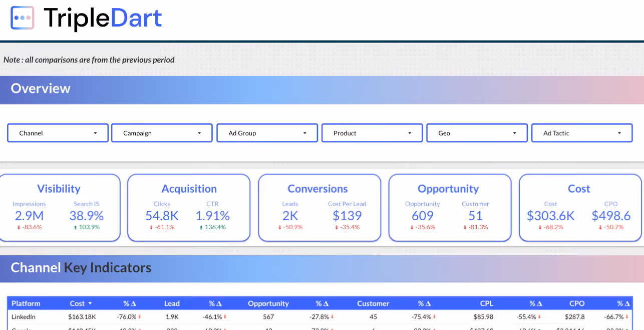This screenshot has height=330, width=644.
Task: Click the Customer column header in table
Action: tap(373, 303)
